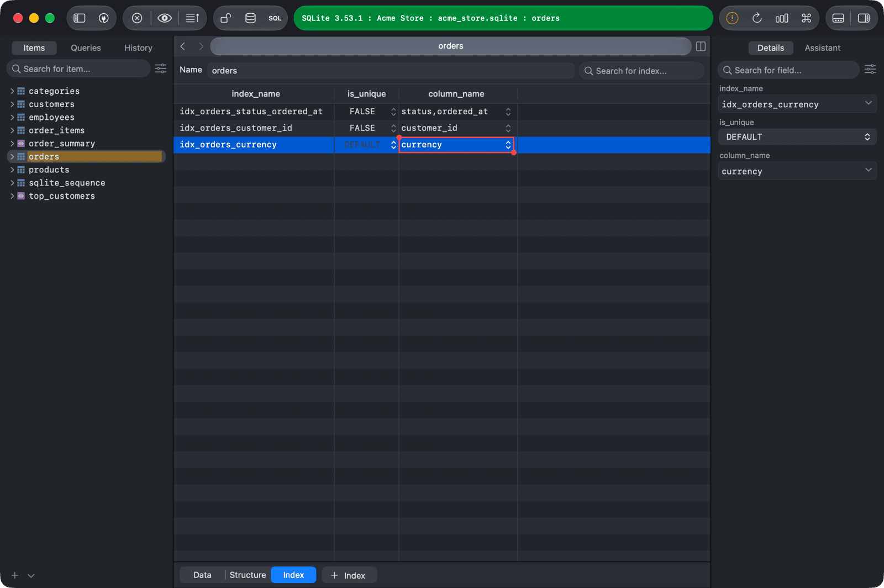Open the bar chart metrics icon
Screen dimensions: 884x588
click(782, 18)
